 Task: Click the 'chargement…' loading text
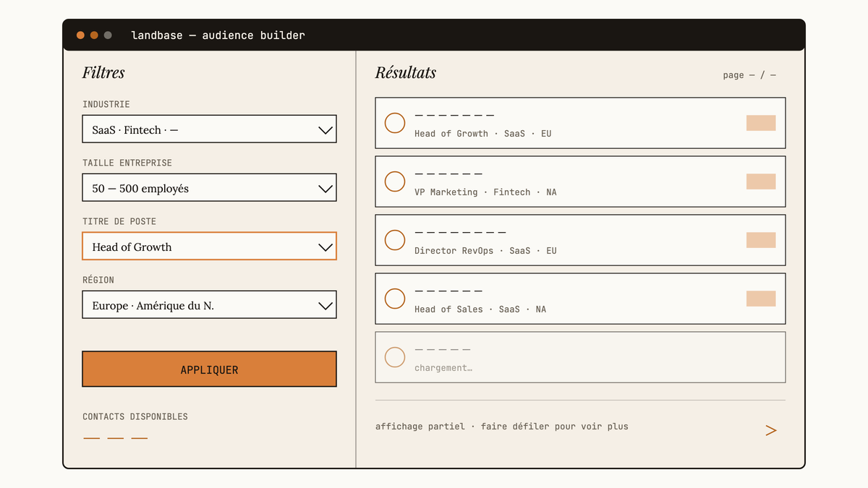coord(443,368)
